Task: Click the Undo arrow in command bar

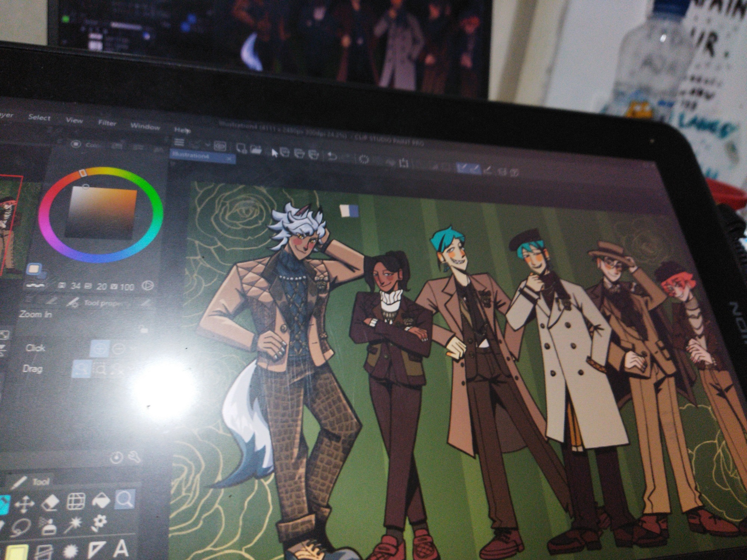Action: tap(332, 156)
